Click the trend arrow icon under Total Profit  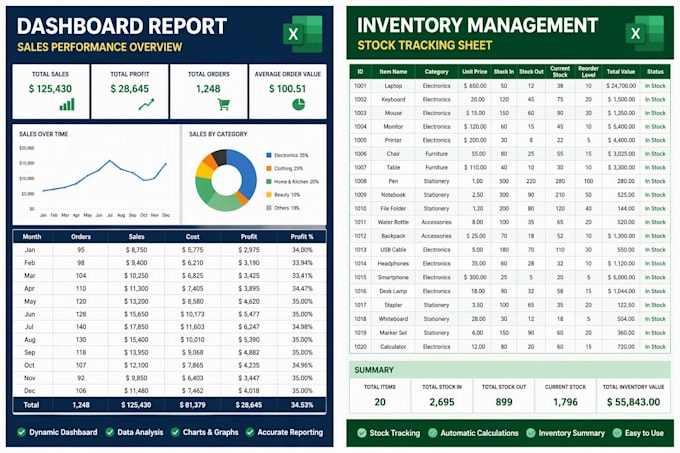146,104
